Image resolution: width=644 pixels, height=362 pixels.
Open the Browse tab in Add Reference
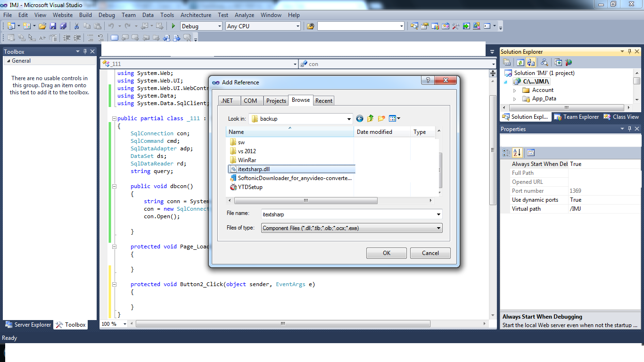[x=301, y=100]
